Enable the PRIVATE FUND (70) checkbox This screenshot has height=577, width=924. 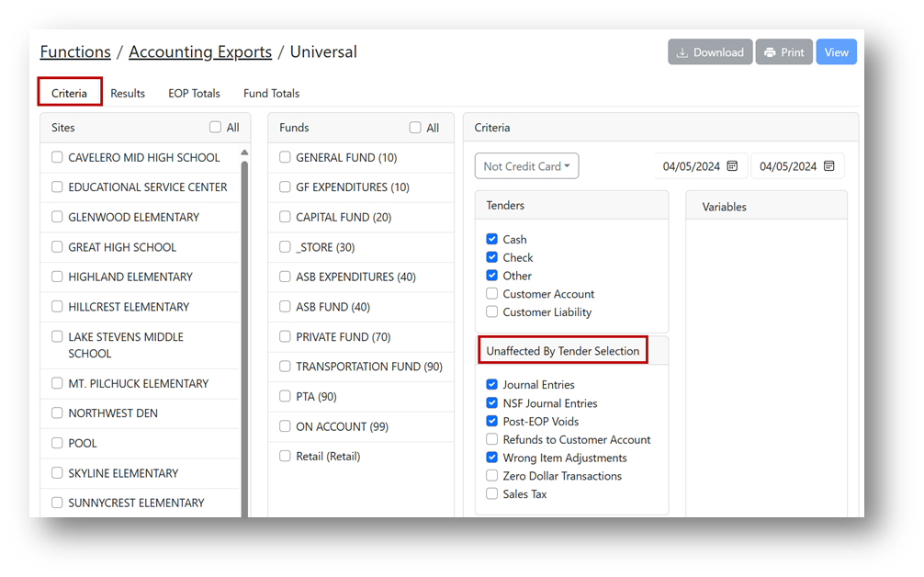(x=286, y=336)
